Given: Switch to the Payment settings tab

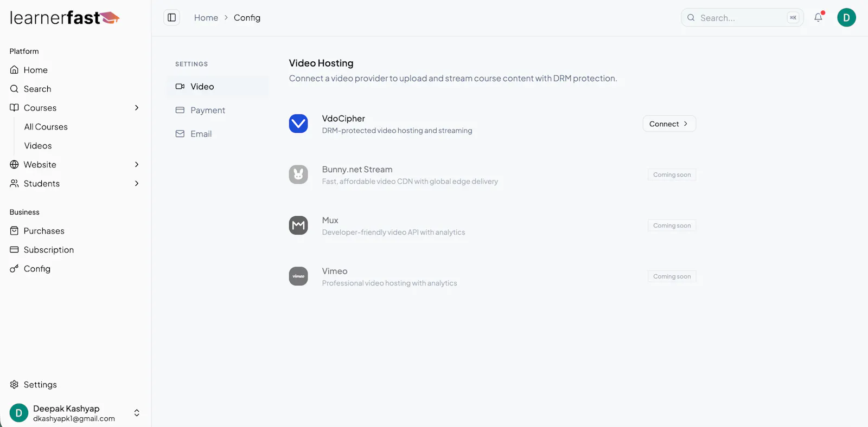Looking at the screenshot, I should [218, 110].
